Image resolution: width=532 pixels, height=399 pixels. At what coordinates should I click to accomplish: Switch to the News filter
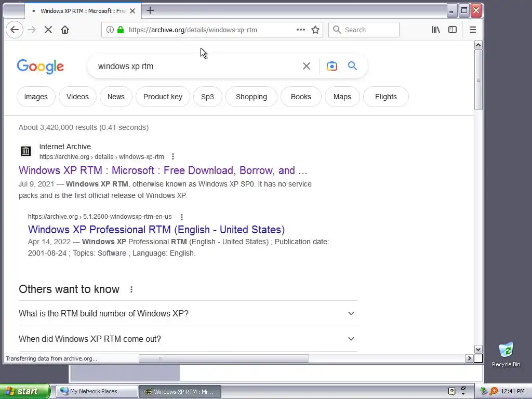(x=116, y=97)
